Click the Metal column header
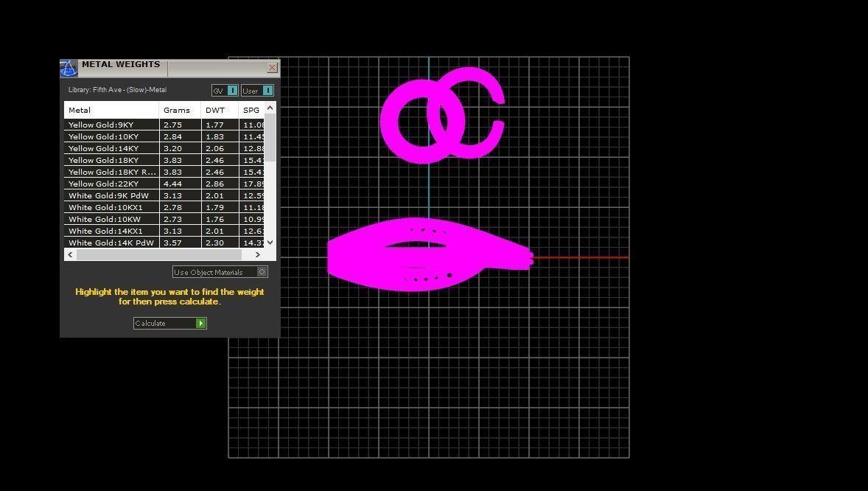The width and height of the screenshot is (868, 491). (112, 110)
